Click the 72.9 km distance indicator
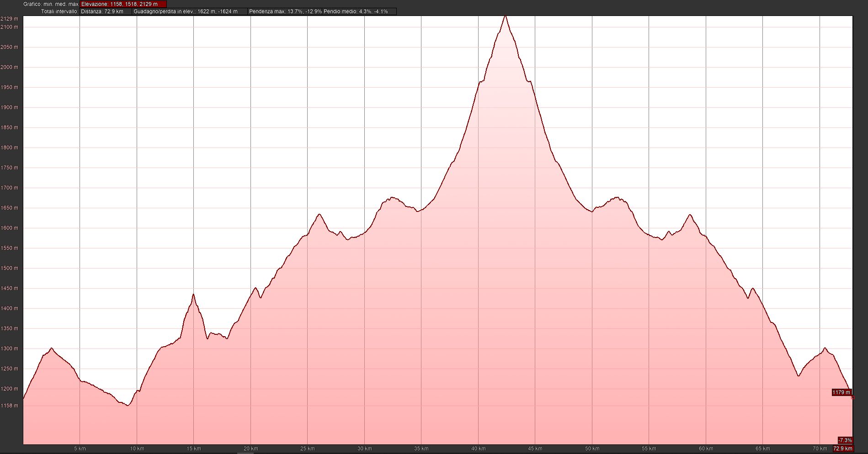This screenshot has height=454, width=868. [842, 449]
